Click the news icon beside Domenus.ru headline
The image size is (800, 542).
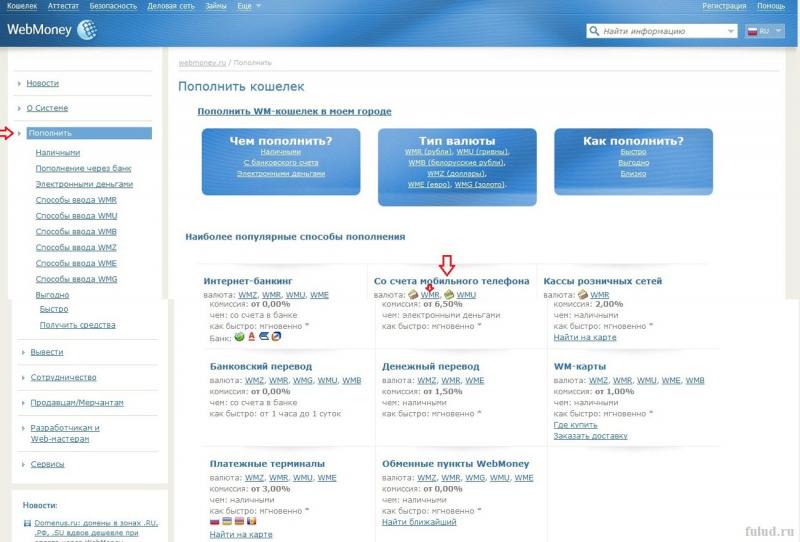pos(27,523)
